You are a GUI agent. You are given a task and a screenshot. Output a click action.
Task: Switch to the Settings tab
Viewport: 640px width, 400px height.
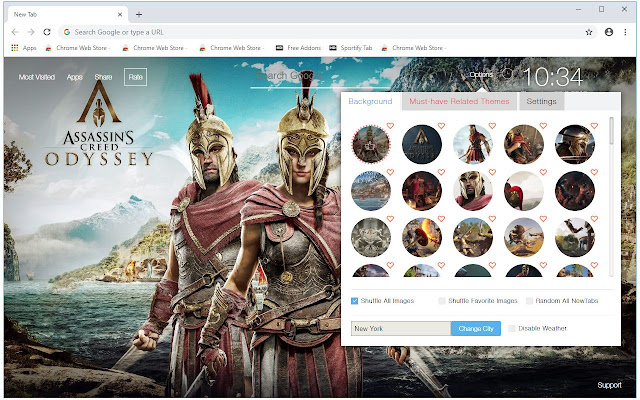click(541, 101)
